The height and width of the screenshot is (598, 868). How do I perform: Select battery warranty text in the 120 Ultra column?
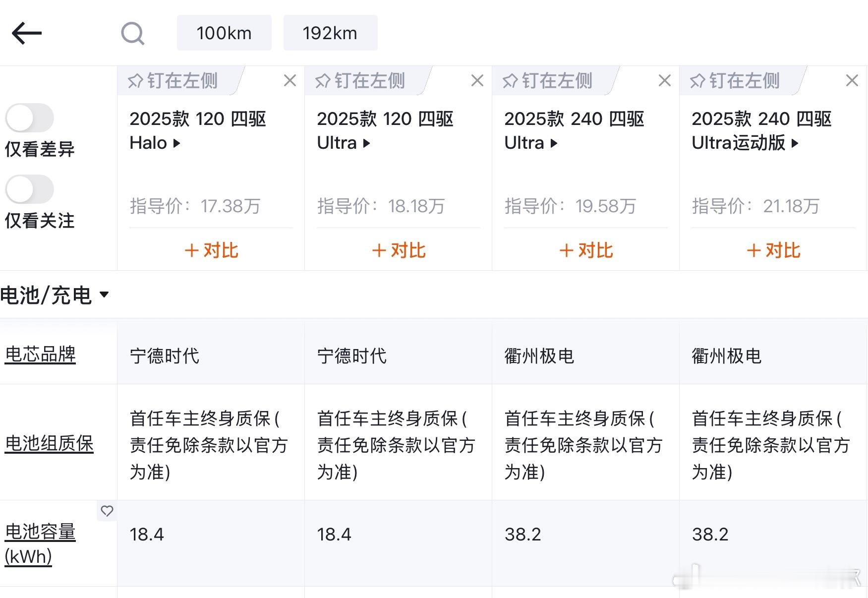tap(396, 445)
